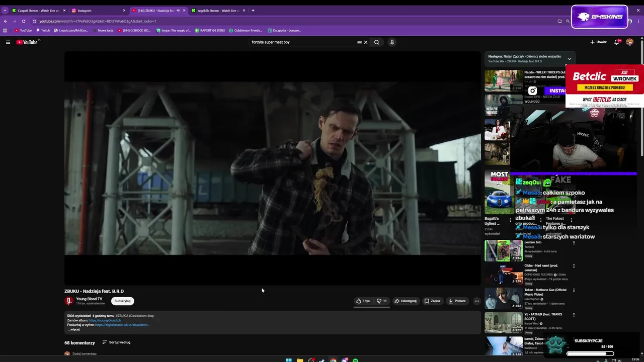Open File Explorer from the taskbar
This screenshot has height=362, width=644.
pos(300,360)
